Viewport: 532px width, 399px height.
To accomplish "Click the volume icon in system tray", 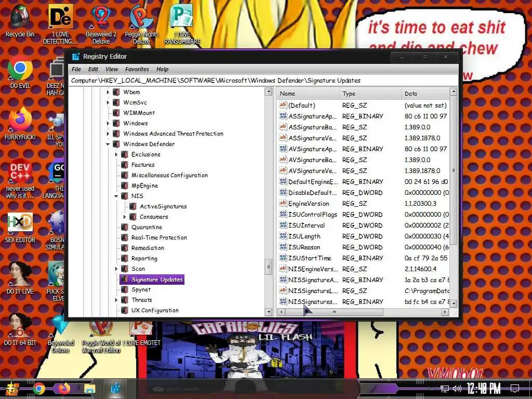I will pyautogui.click(x=457, y=389).
